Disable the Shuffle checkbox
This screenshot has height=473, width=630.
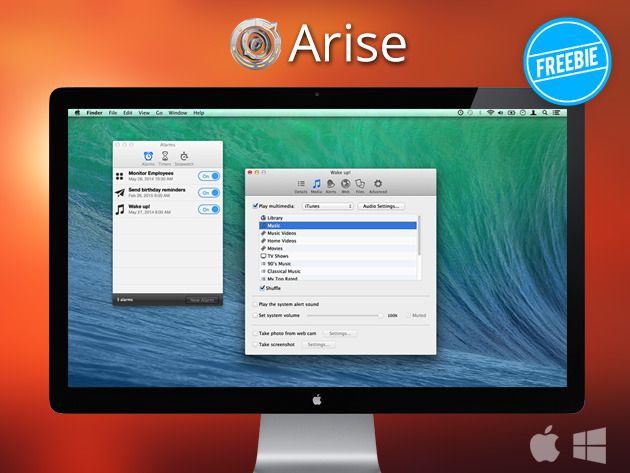click(x=261, y=287)
